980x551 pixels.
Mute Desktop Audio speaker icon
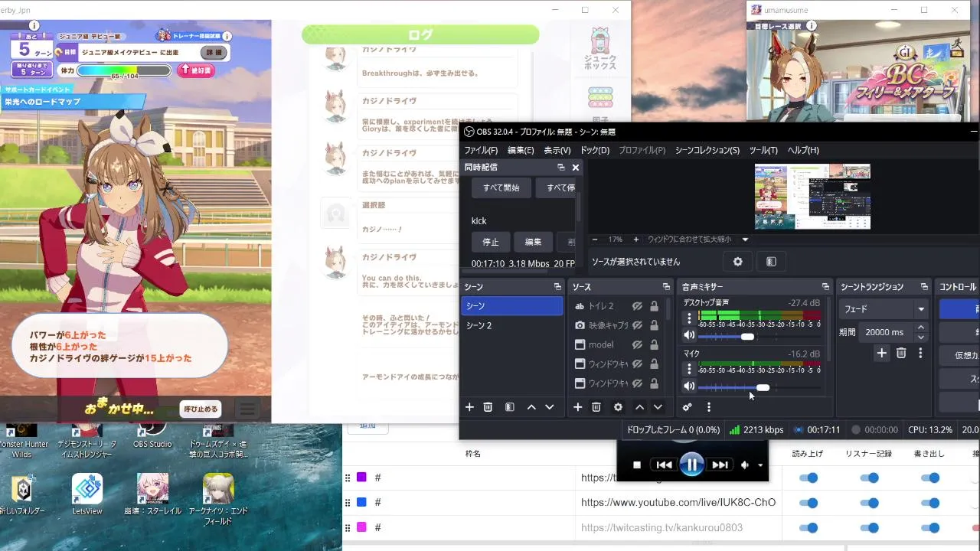pyautogui.click(x=689, y=335)
